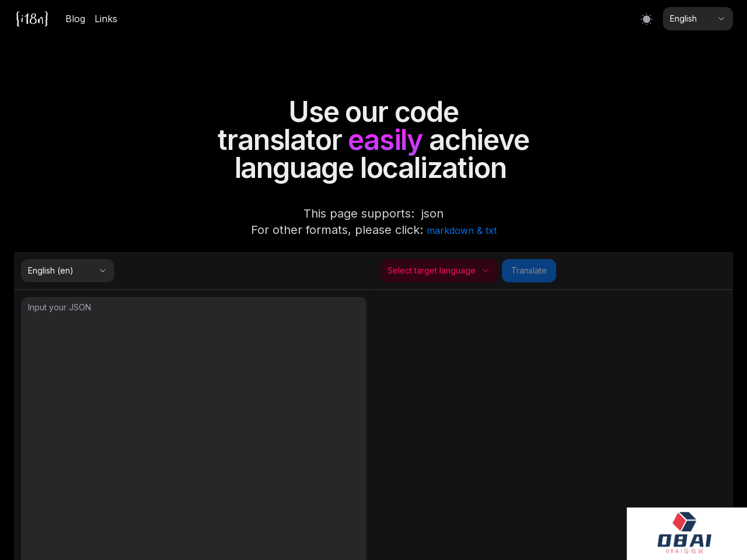The height and width of the screenshot is (560, 747).
Task: Open the Links page
Action: pos(106,19)
